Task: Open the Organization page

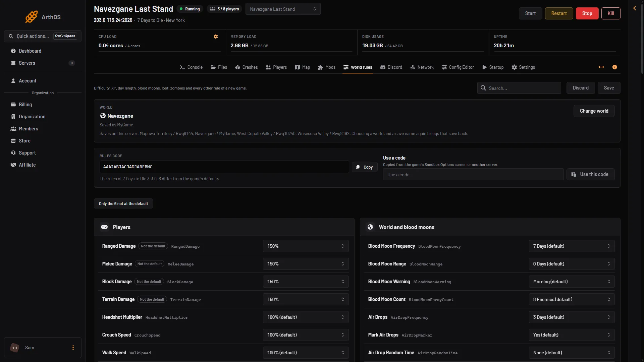Action: point(43,117)
